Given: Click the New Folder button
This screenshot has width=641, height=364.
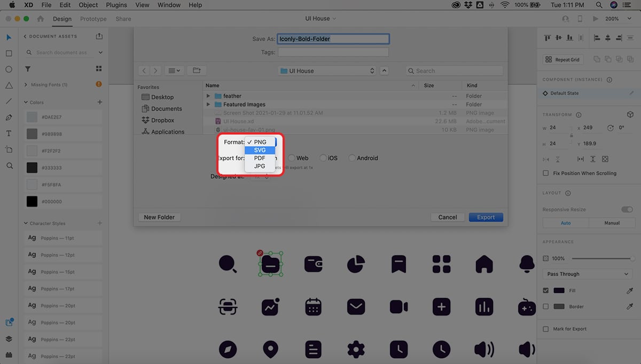Looking at the screenshot, I should (x=159, y=217).
